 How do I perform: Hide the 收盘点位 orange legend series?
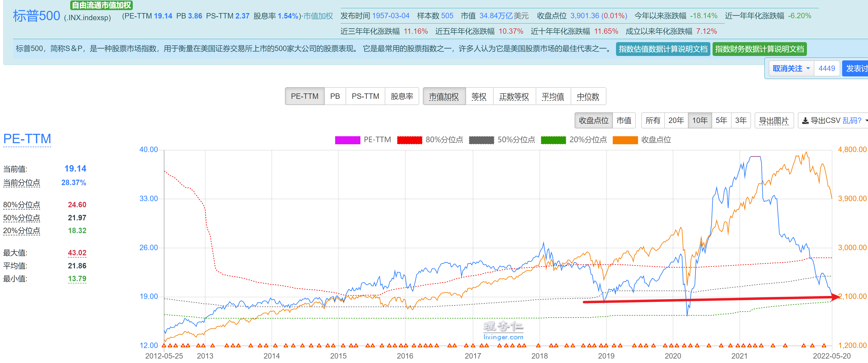click(x=625, y=140)
